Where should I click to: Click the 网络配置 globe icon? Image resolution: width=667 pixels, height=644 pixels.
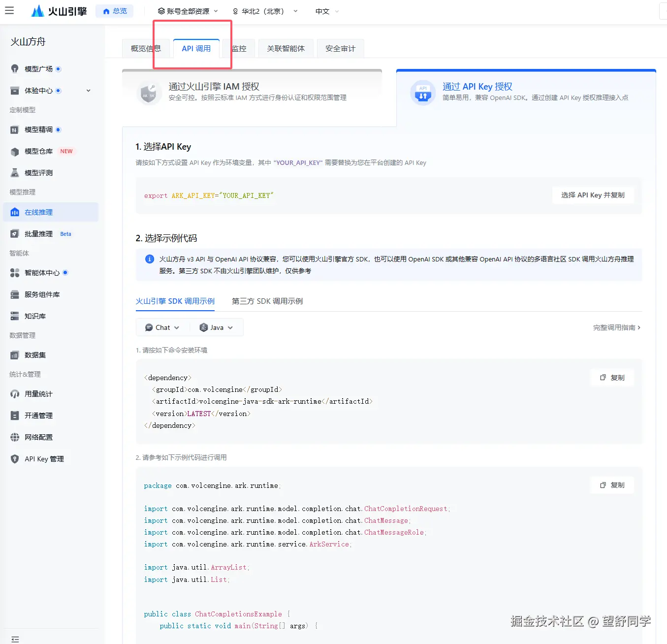tap(15, 437)
